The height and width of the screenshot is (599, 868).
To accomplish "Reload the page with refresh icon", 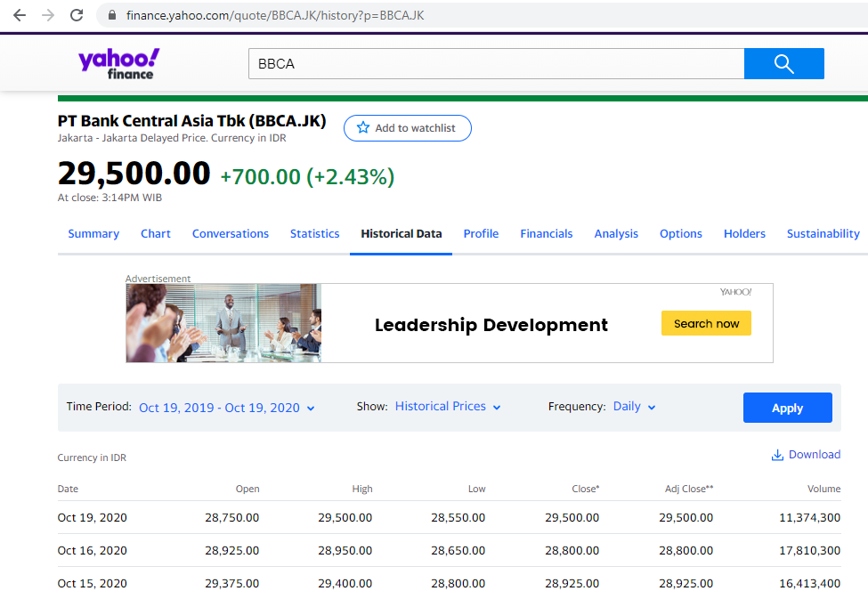I will coord(77,15).
